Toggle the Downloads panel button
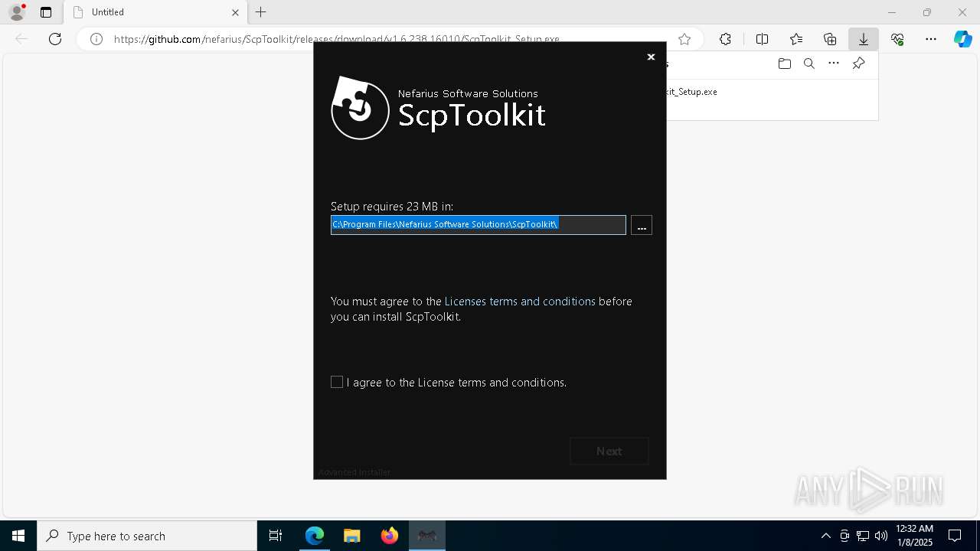980x551 pixels. pos(864,39)
